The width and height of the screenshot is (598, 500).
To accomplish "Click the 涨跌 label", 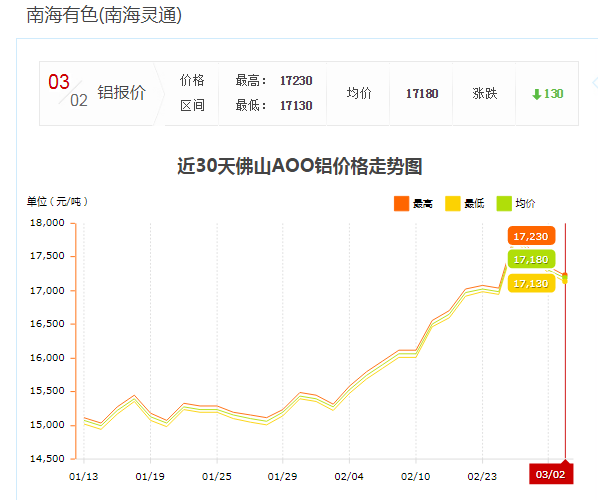I will (485, 94).
